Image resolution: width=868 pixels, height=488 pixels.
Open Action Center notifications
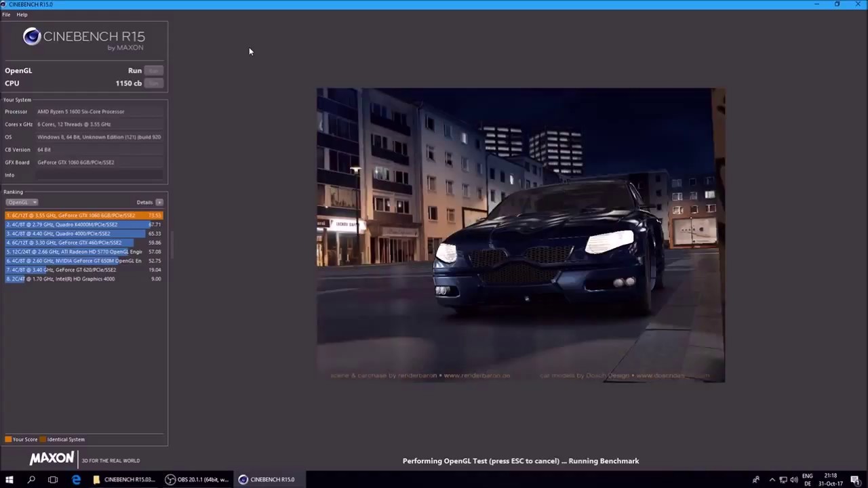click(855, 480)
